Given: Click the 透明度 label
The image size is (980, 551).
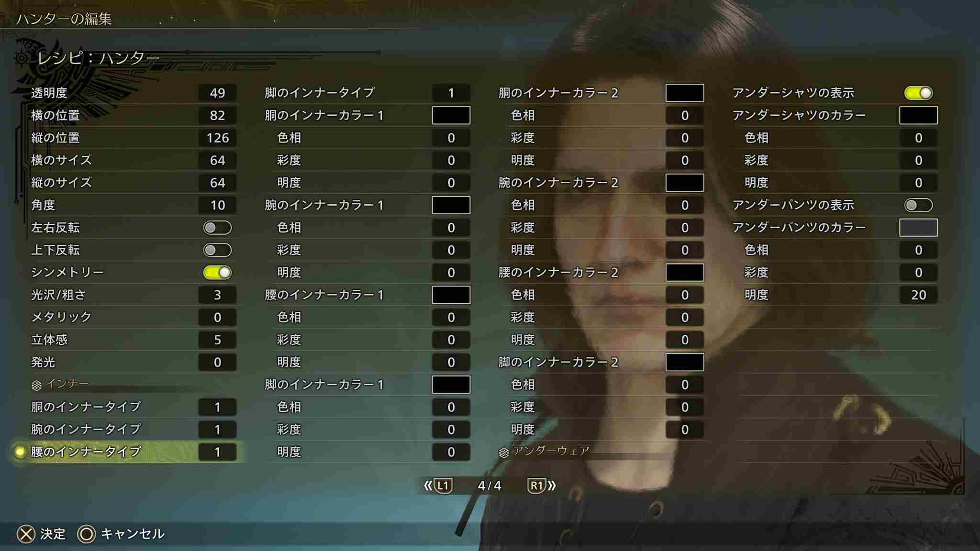Looking at the screenshot, I should [49, 93].
